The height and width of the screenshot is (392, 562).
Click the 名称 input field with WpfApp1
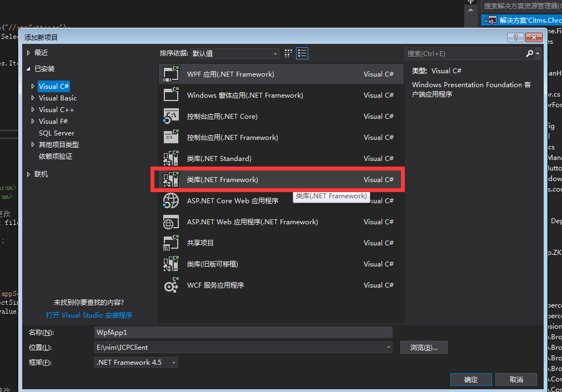tap(243, 332)
